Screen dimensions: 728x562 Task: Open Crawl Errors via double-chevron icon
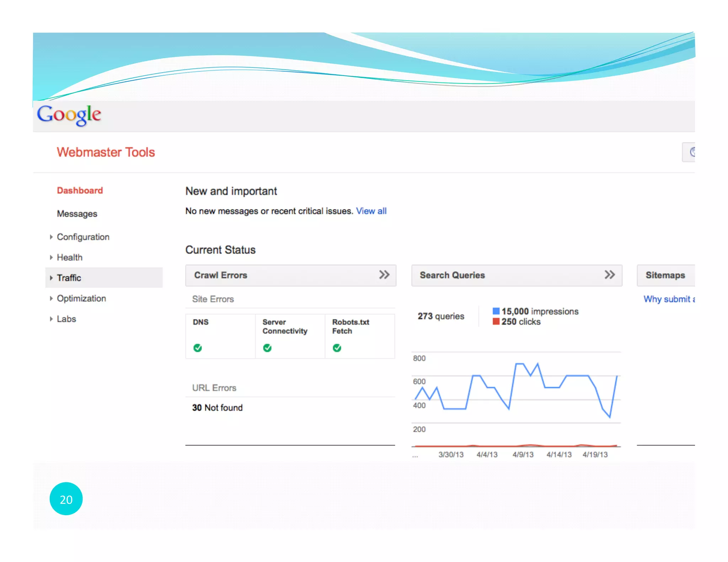384,275
